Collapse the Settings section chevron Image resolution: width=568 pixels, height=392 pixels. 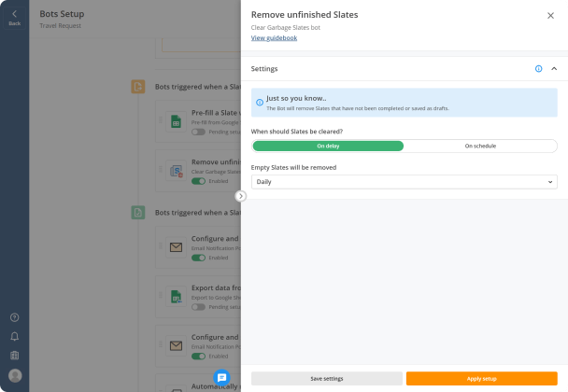554,69
